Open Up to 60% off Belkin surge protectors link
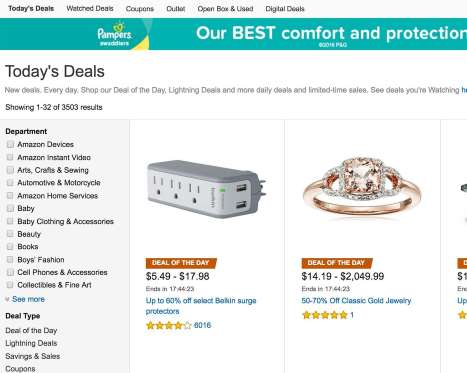 tap(201, 306)
